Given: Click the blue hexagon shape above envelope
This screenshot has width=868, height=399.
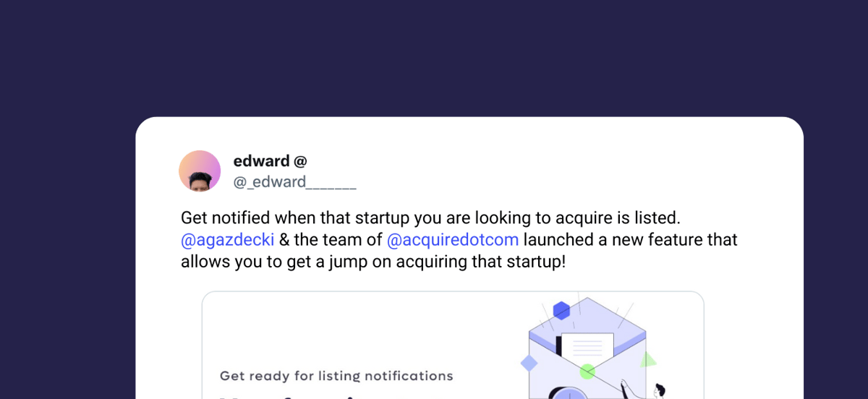Looking at the screenshot, I should [x=561, y=311].
